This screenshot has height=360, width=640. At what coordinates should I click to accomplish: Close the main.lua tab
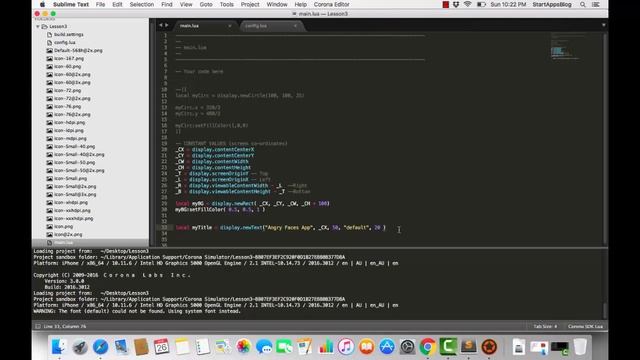click(230, 26)
